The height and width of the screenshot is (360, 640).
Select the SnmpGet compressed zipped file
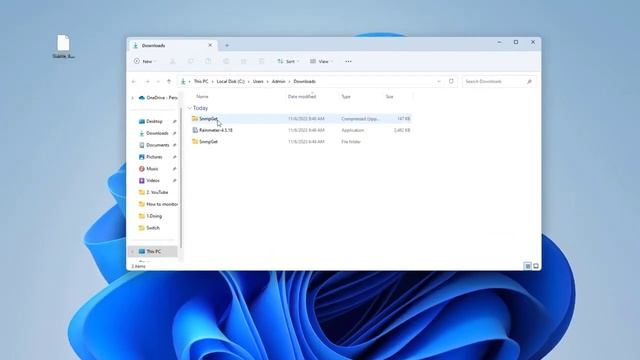tap(301, 119)
